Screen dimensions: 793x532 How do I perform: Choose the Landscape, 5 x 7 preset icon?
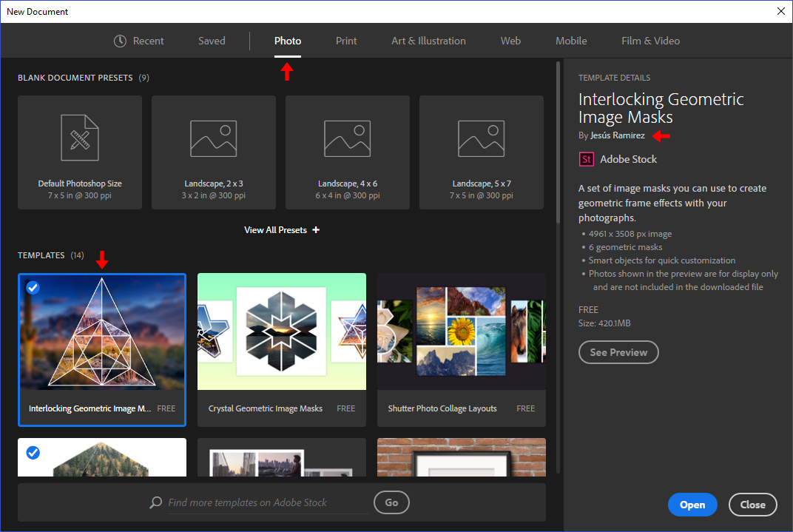[481, 138]
